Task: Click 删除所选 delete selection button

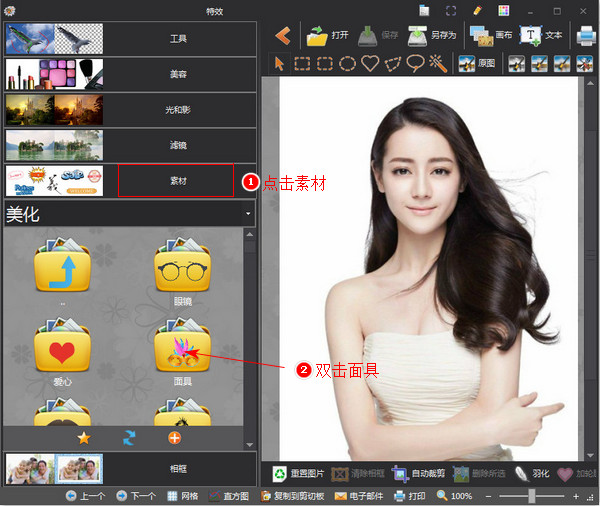Action: pyautogui.click(x=479, y=474)
